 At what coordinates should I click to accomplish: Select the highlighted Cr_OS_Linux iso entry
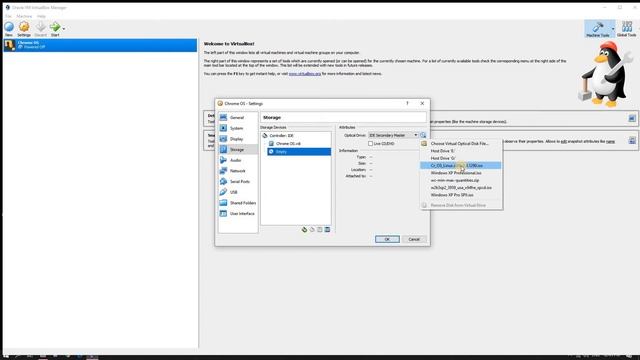(461, 166)
